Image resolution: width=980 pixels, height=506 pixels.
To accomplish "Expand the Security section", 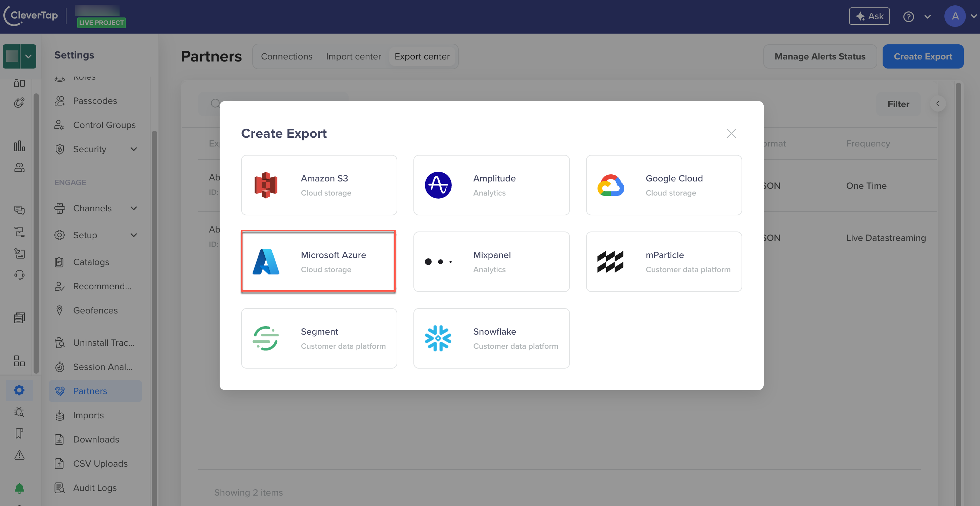I will tap(95, 149).
